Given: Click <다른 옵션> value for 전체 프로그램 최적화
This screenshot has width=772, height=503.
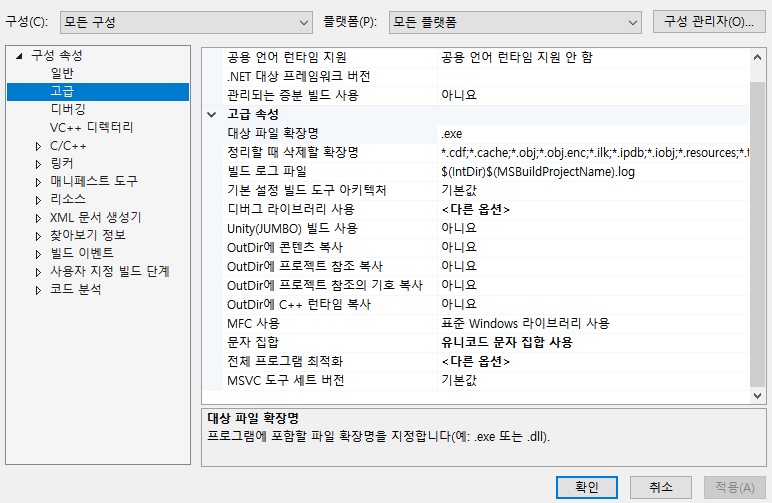Looking at the screenshot, I should [593, 361].
